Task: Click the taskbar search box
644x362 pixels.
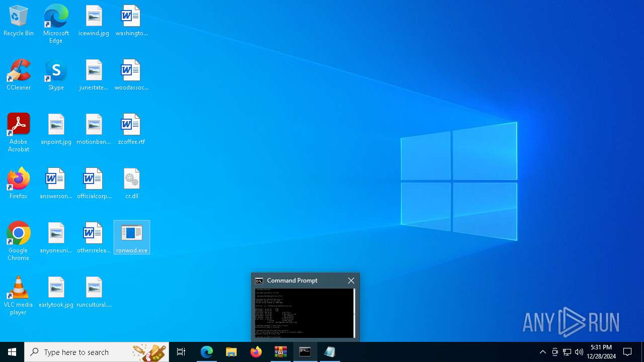Action: (97, 352)
